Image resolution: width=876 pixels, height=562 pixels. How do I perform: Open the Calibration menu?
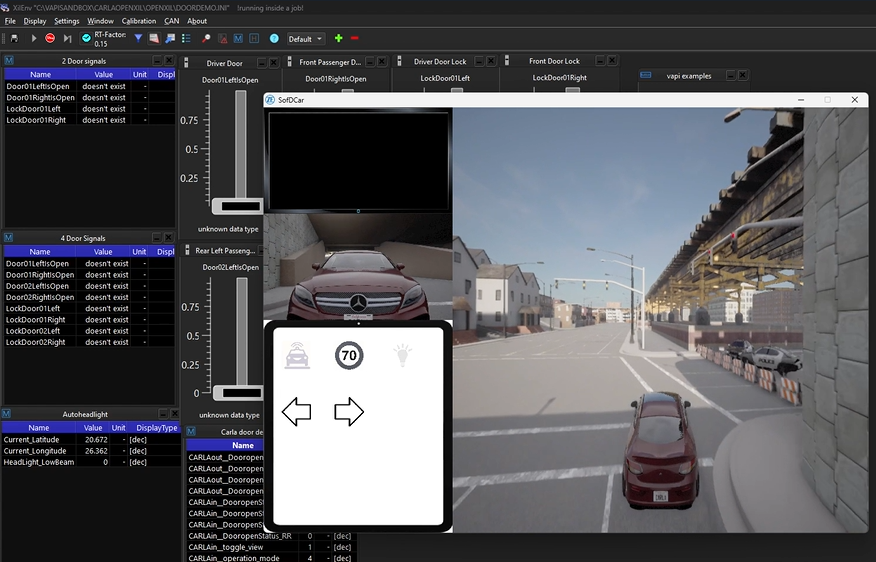(139, 21)
